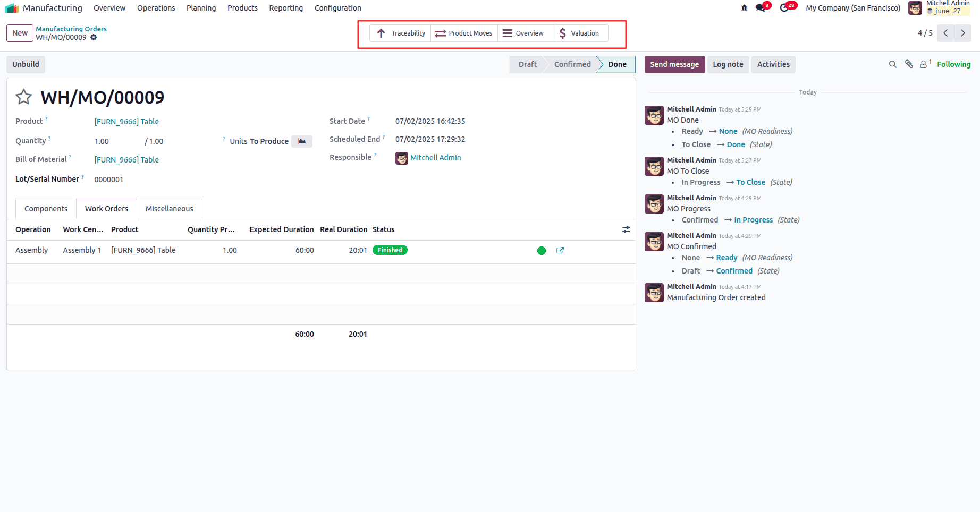Click the Scheduled End value 07/02/2025 17:29:32

coord(430,139)
